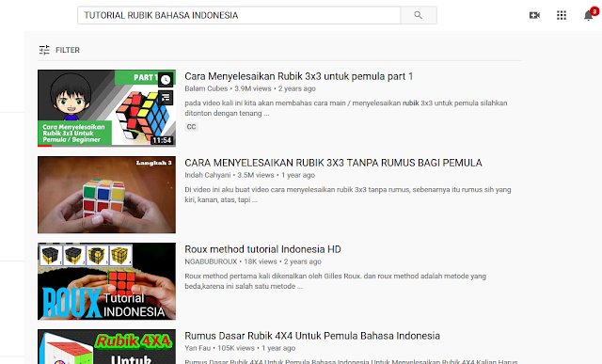Open thumbnail of Langkah 3 rubik video
This screenshot has width=602, height=364.
click(106, 195)
